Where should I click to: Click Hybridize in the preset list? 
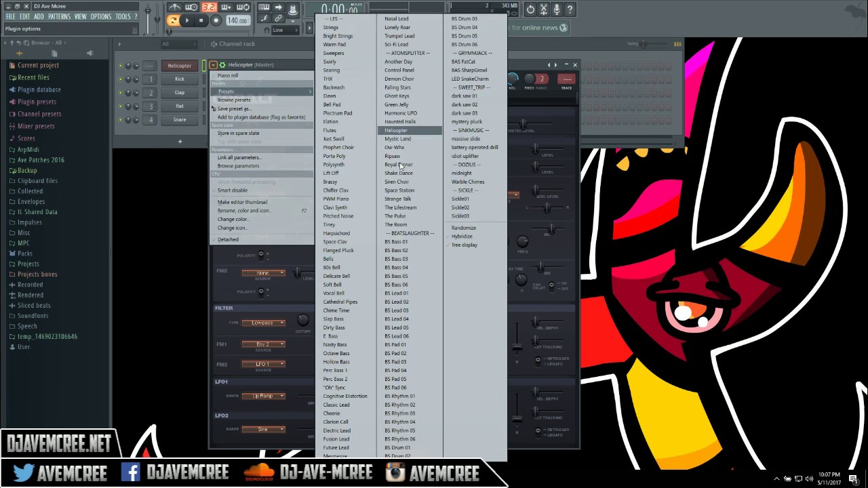[462, 237]
